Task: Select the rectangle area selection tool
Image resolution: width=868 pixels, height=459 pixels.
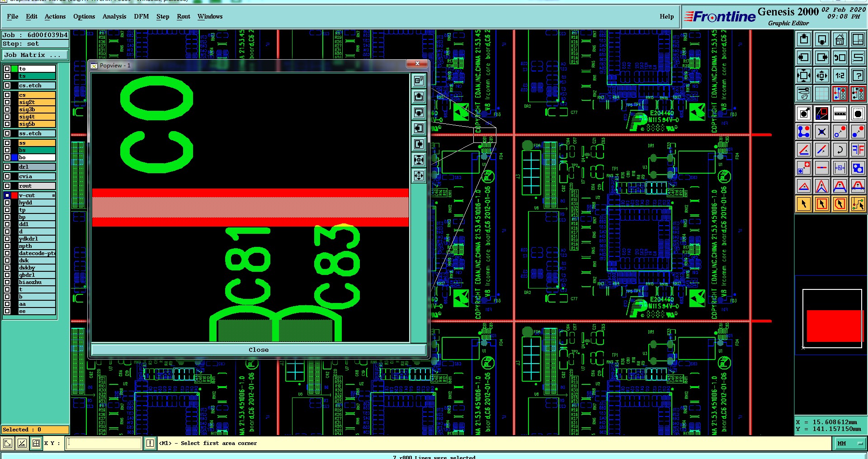Action: coord(822,204)
